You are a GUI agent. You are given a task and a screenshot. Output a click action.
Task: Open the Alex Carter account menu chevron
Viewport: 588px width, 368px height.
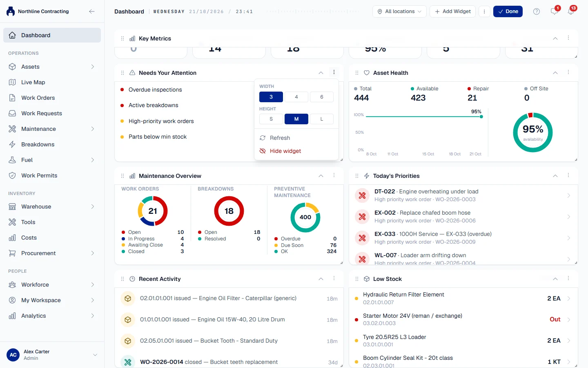coord(95,355)
